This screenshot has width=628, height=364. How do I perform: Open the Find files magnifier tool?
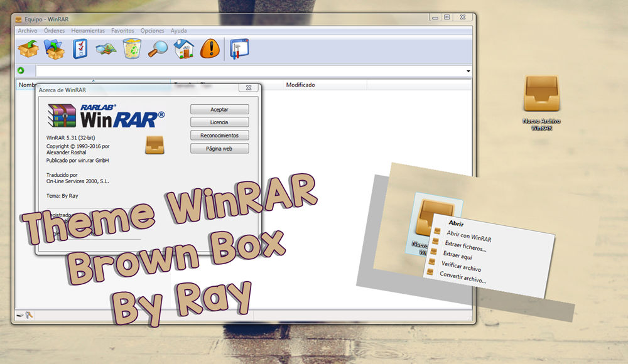pos(158,49)
